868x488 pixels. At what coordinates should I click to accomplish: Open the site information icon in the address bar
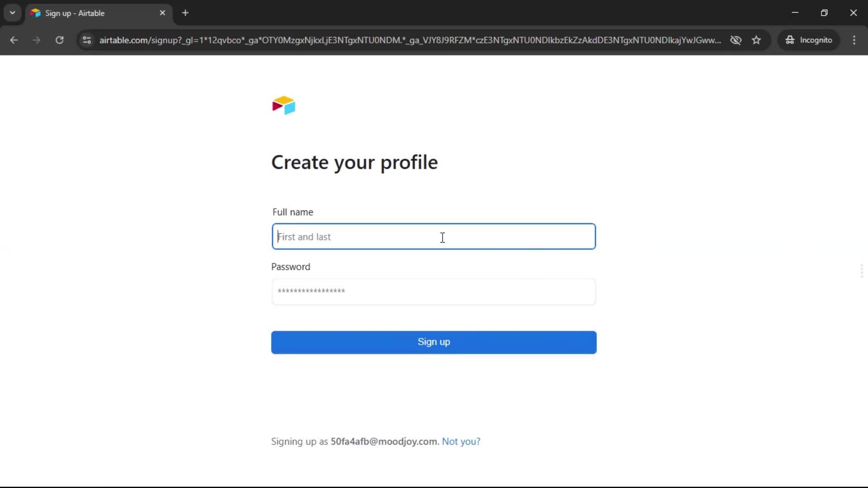(87, 40)
